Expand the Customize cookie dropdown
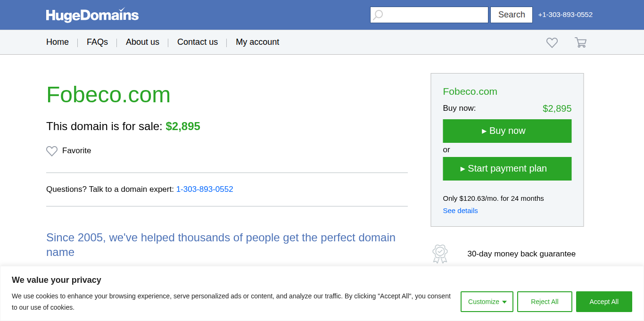This screenshot has width=644, height=321. coord(487,302)
